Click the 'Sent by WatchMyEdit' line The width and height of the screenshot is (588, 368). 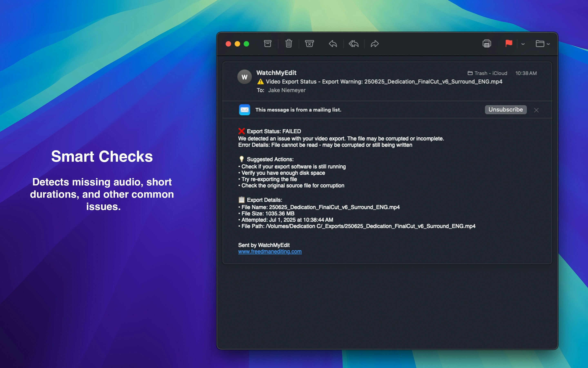coord(264,245)
